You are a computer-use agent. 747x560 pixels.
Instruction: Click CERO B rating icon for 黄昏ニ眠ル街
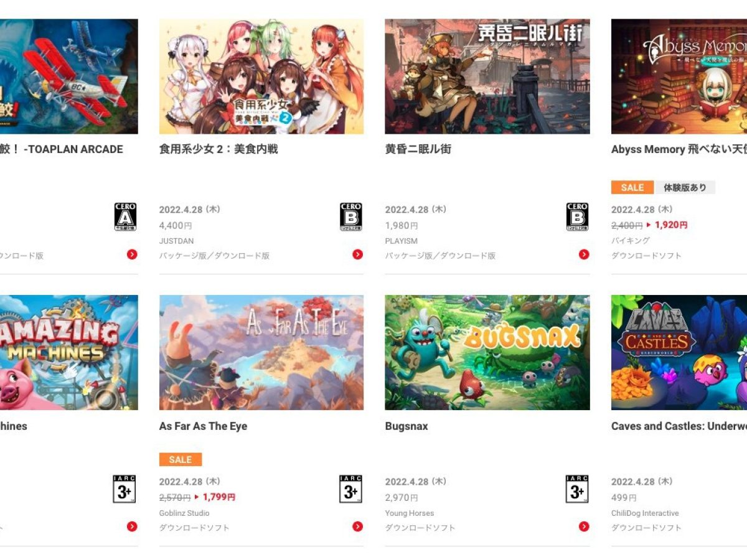(578, 217)
